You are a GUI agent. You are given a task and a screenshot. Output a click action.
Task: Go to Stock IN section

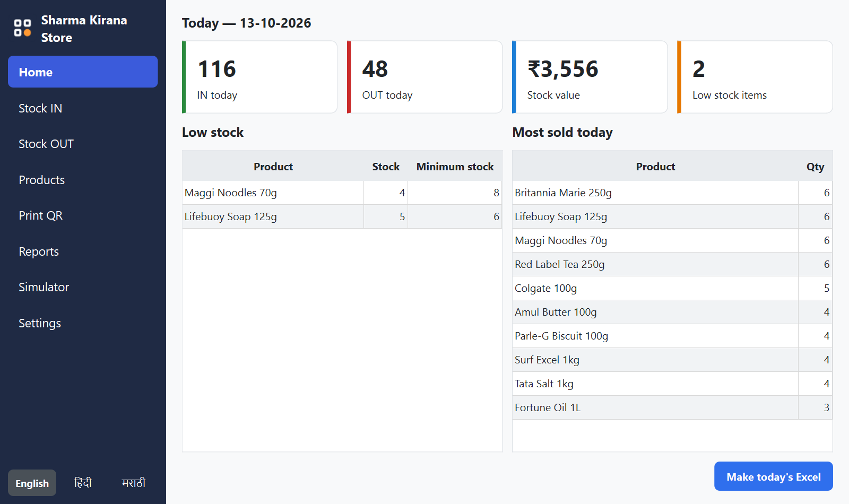pyautogui.click(x=83, y=108)
